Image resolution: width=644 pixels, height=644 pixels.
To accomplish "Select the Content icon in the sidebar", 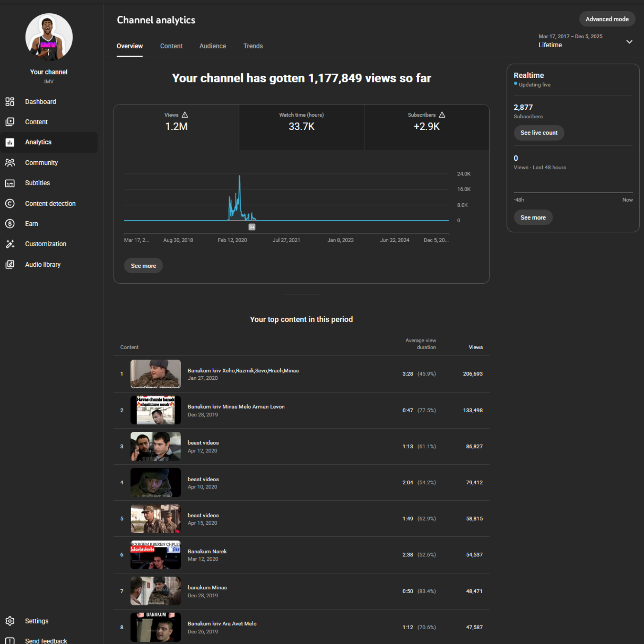I will pyautogui.click(x=10, y=122).
